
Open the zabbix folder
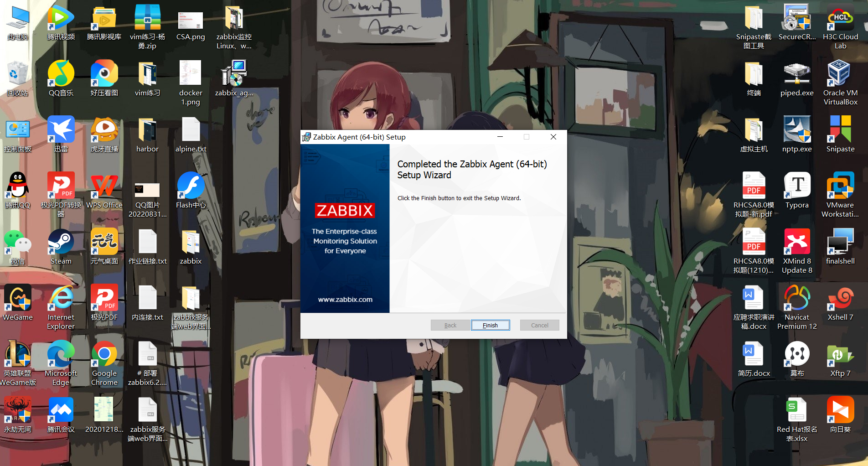click(x=191, y=247)
